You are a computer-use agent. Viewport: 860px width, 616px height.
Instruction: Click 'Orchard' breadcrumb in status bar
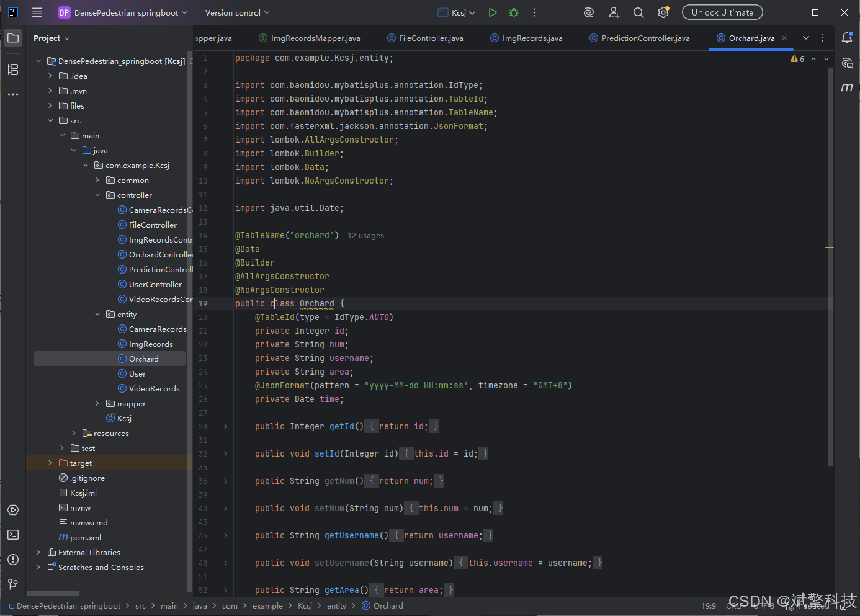[383, 606]
